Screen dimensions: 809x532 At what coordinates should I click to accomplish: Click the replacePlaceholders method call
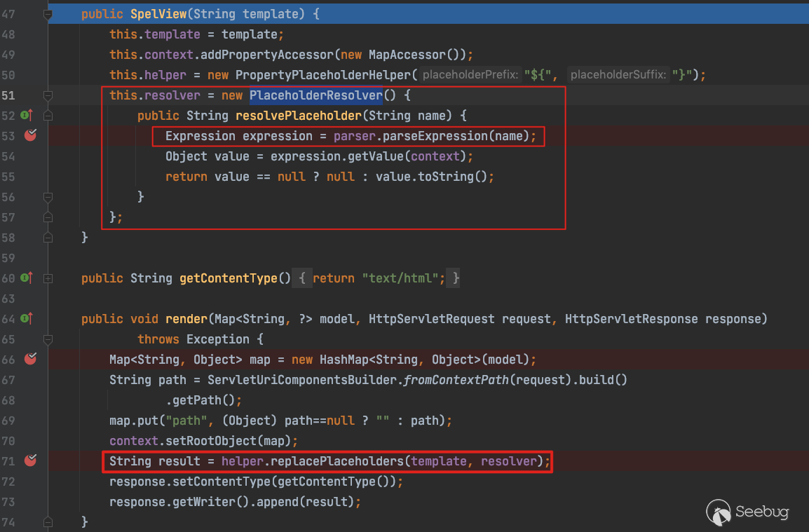click(x=337, y=461)
